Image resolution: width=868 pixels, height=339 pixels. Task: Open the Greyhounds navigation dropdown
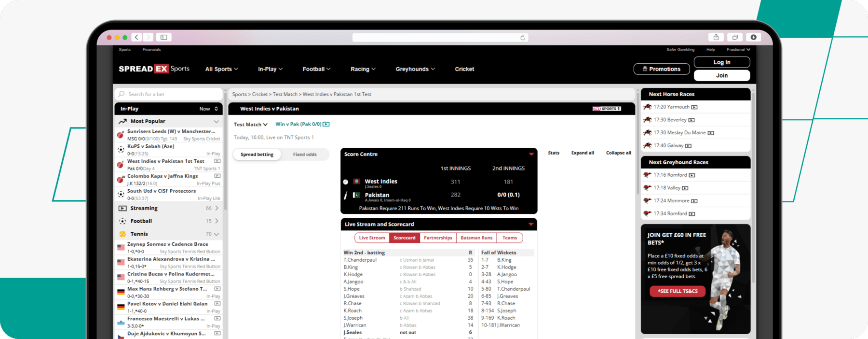click(415, 69)
